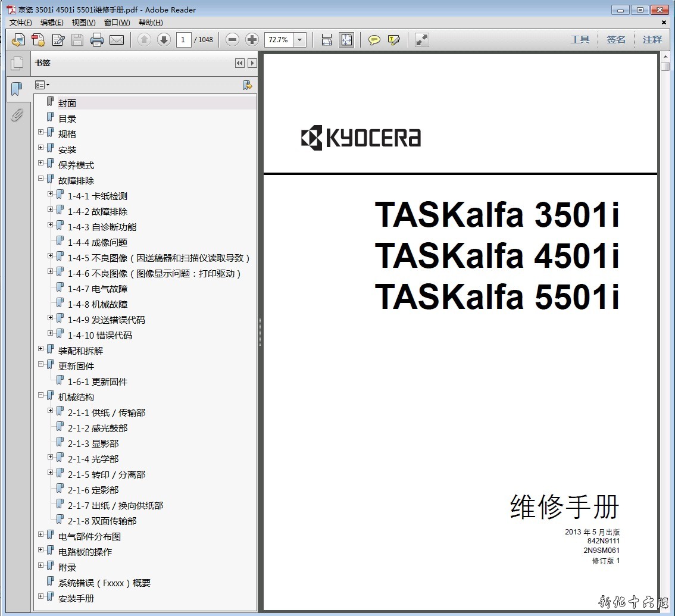Open the 注释 pane
This screenshot has height=616, width=675.
[652, 40]
